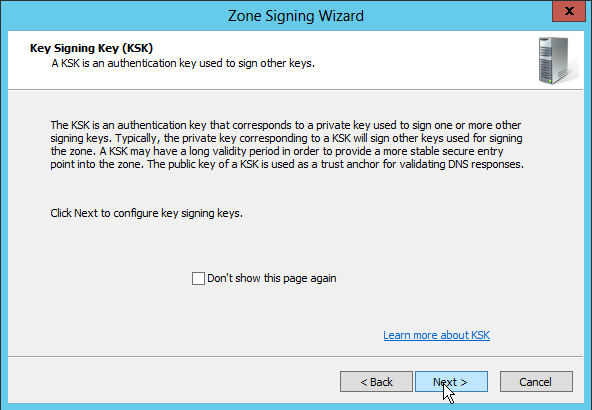Image resolution: width=592 pixels, height=410 pixels.
Task: Click the "Don't show this page again" label
Action: [271, 279]
